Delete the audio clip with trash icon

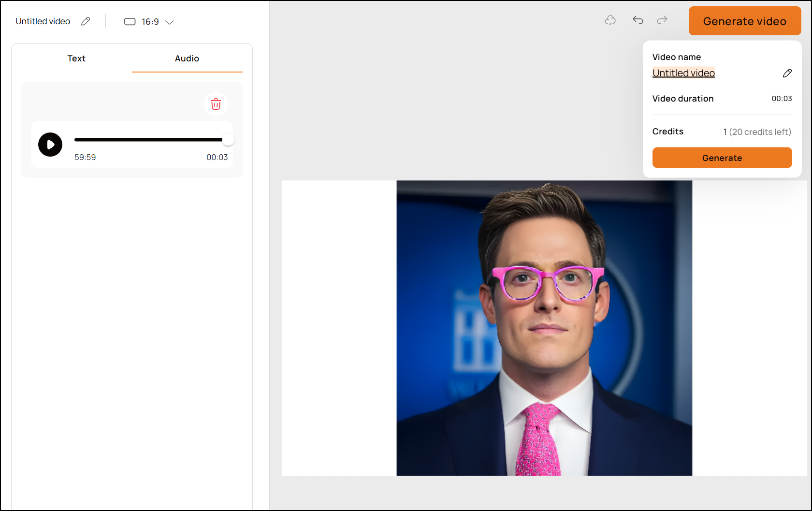point(216,104)
